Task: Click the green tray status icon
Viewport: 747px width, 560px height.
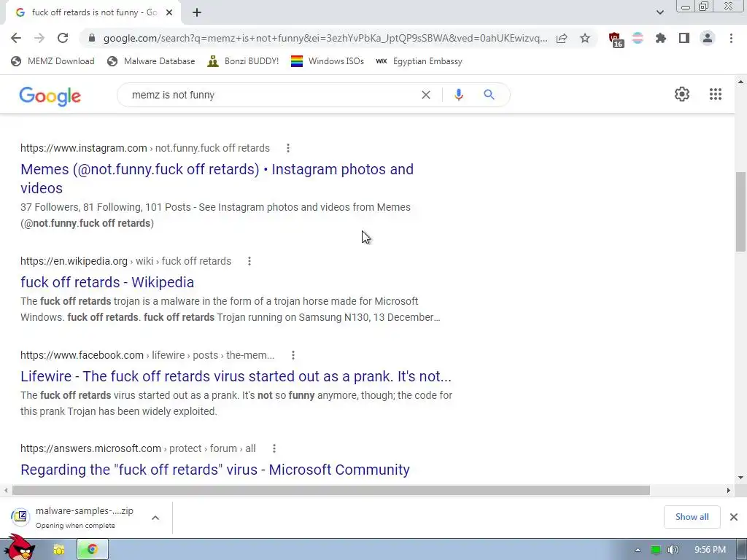Action: click(656, 550)
